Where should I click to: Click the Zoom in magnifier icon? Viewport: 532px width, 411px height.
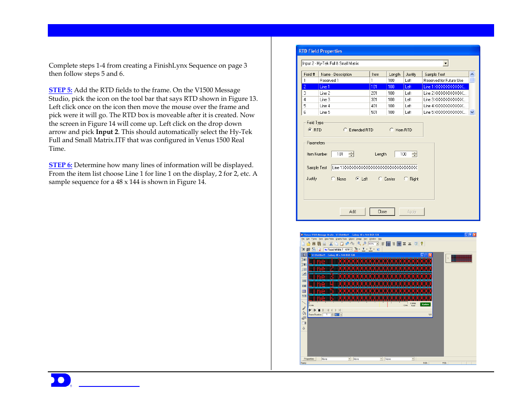pos(359,243)
